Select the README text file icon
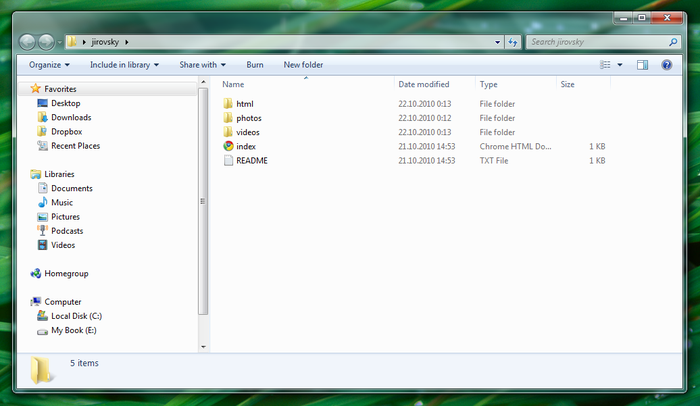700x406 pixels. coord(228,160)
